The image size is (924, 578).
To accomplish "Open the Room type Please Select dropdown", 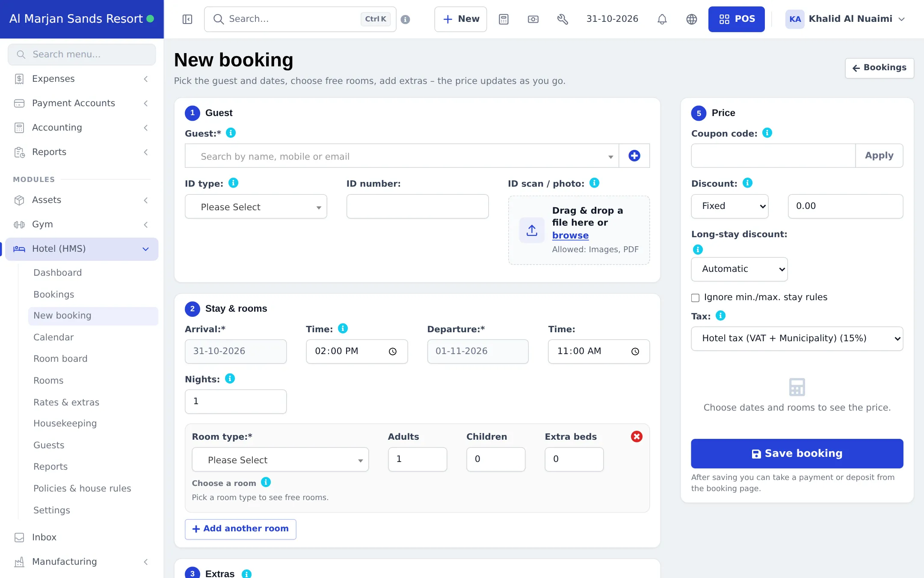I will pyautogui.click(x=280, y=460).
